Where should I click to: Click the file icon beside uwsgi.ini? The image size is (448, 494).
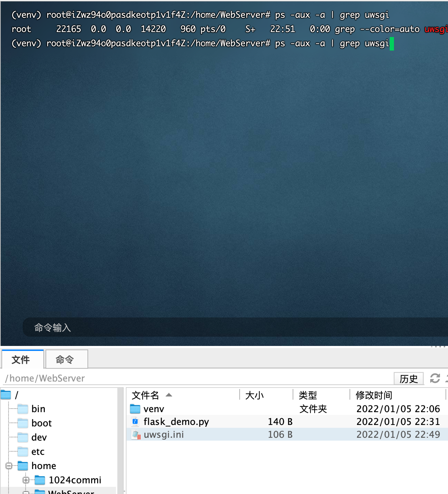(x=136, y=434)
